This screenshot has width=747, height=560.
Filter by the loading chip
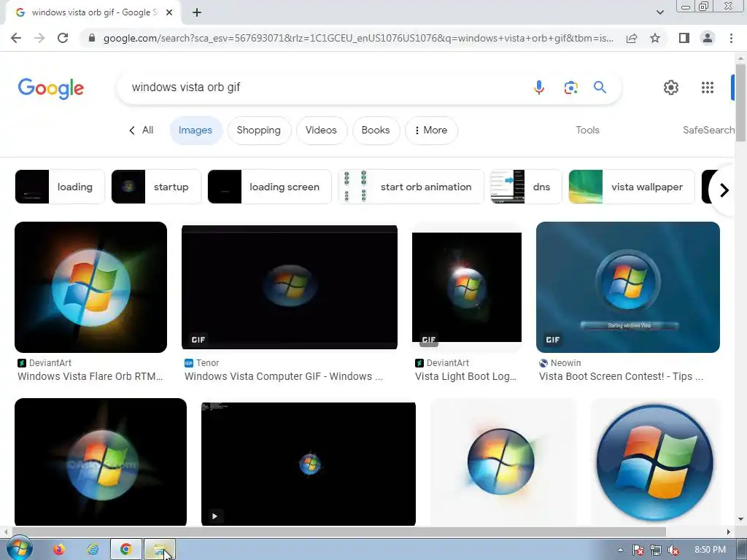pos(60,187)
